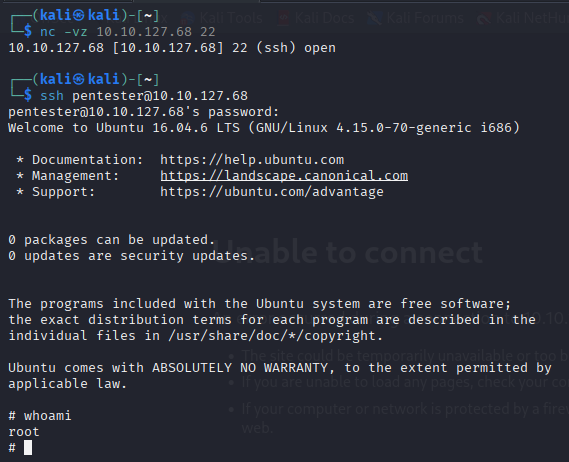Open the Kali Tools bookmark label
Screen dimensions: 569x462
click(231, 18)
